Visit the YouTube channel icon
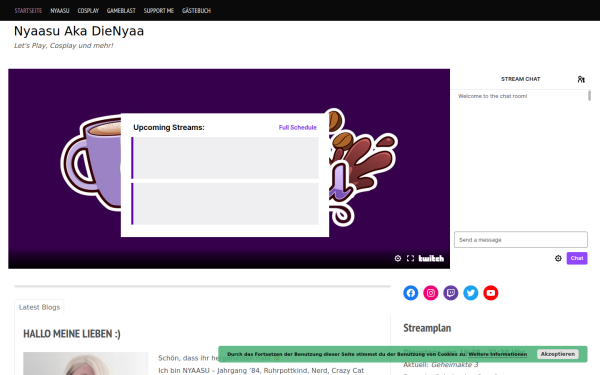This screenshot has width=600, height=375. 491,293
